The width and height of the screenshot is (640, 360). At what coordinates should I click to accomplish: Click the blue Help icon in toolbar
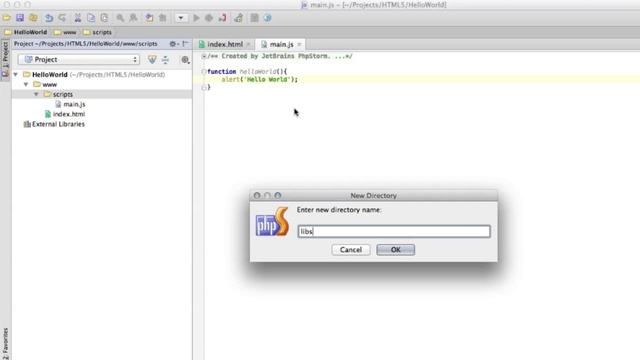pyautogui.click(x=267, y=18)
